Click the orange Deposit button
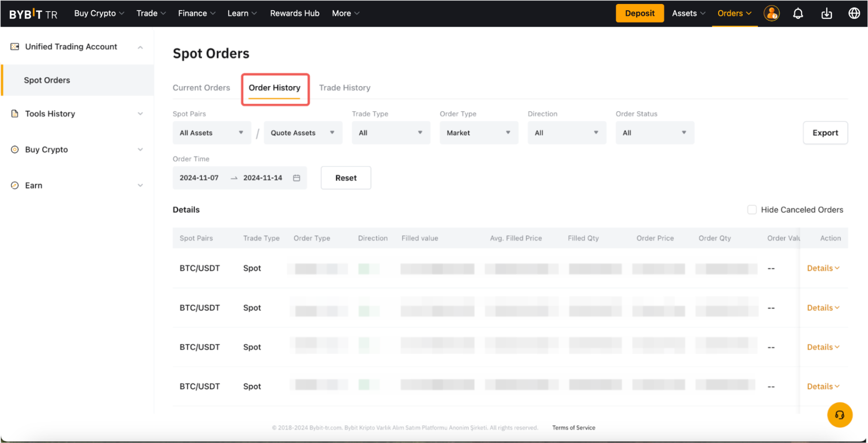This screenshot has width=868, height=443. [x=639, y=13]
